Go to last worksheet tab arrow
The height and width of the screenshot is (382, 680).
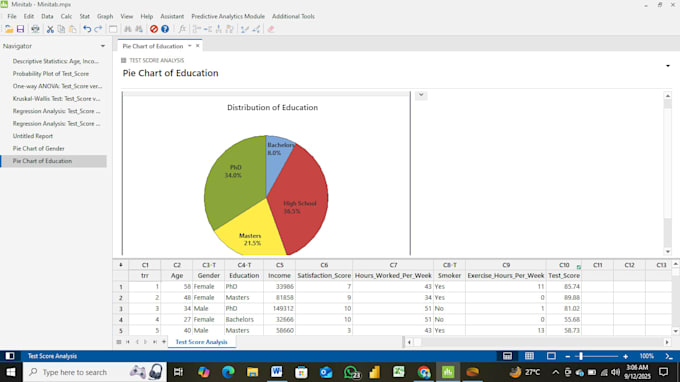click(x=155, y=342)
